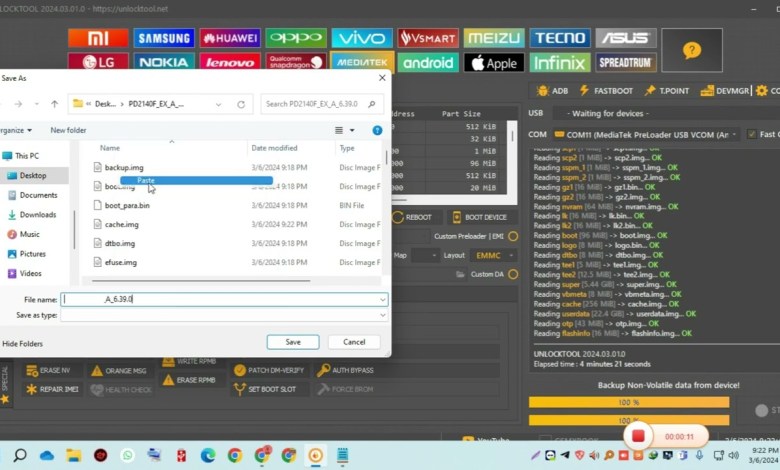This screenshot has height=470, width=780.
Task: Open the question mark help box
Action: point(691,49)
